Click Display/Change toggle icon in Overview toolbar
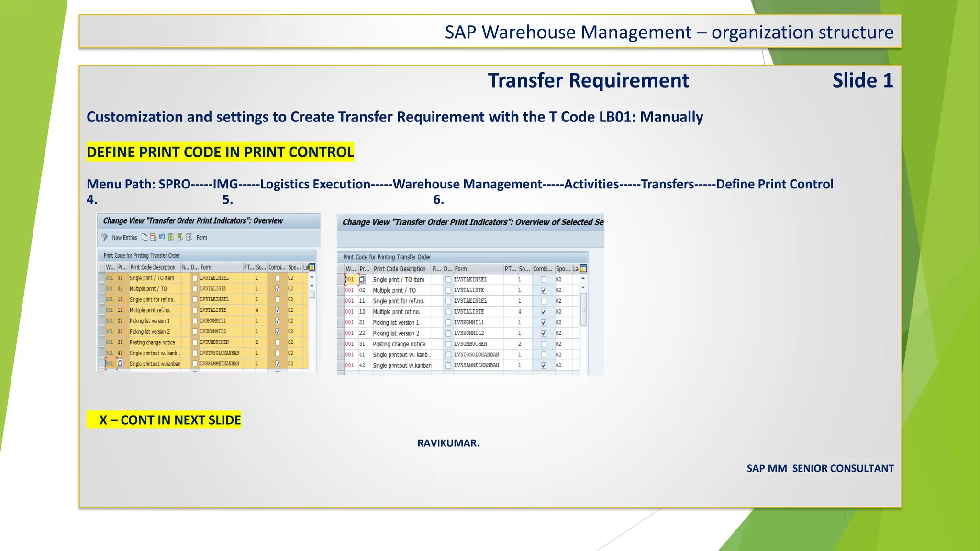This screenshot has height=551, width=980. click(104, 237)
